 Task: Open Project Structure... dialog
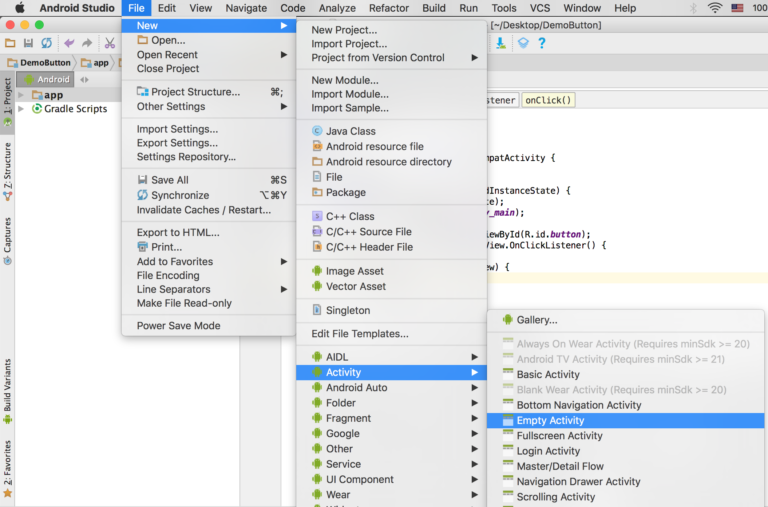[209, 92]
